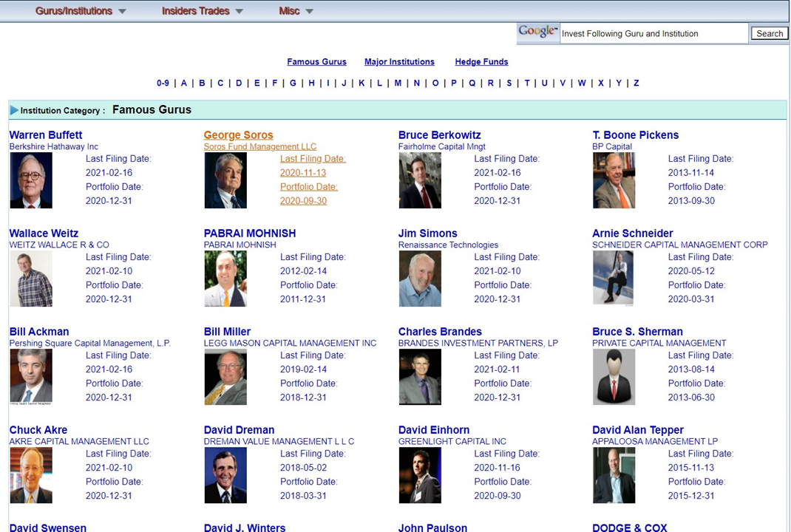Select letter S in alphabet index
Image resolution: width=791 pixels, height=532 pixels.
[509, 83]
